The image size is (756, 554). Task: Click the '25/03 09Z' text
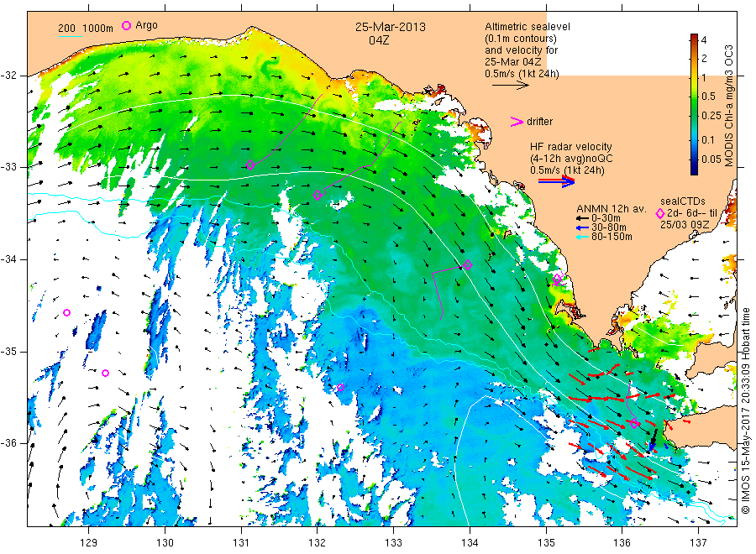[685, 224]
